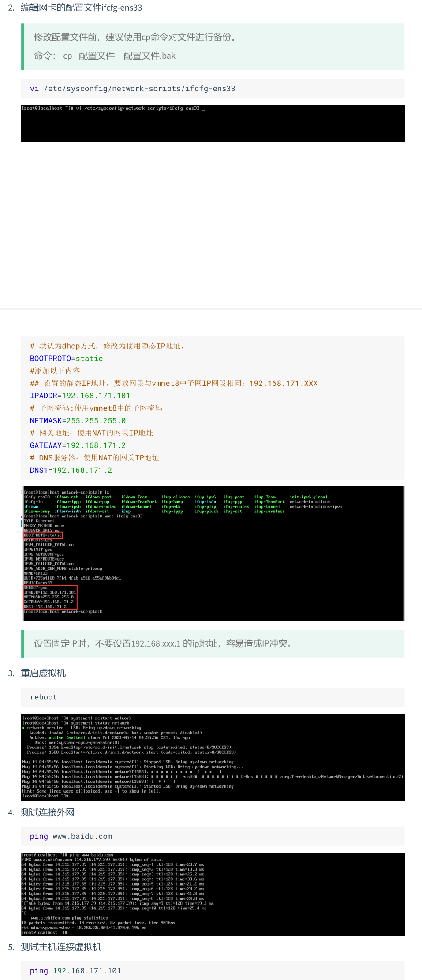Click the code vi /etc/sysconfig/network-scripts/ifcfg-ens33
Image resolution: width=422 pixels, height=980 pixels.
pos(132,89)
